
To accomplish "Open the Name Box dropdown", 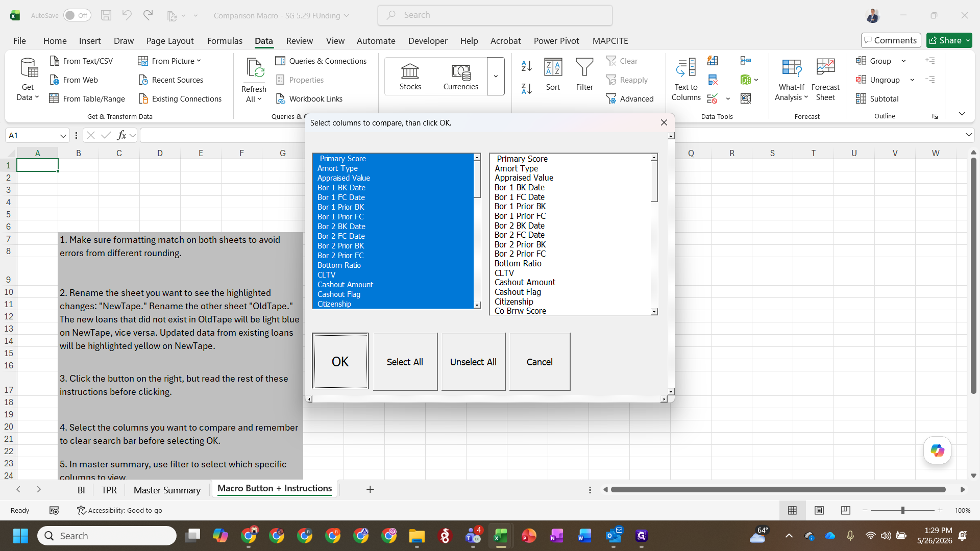I will [x=63, y=136].
